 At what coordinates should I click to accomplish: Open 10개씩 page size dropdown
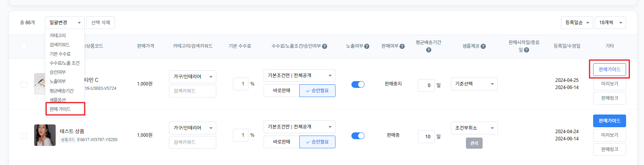(610, 23)
